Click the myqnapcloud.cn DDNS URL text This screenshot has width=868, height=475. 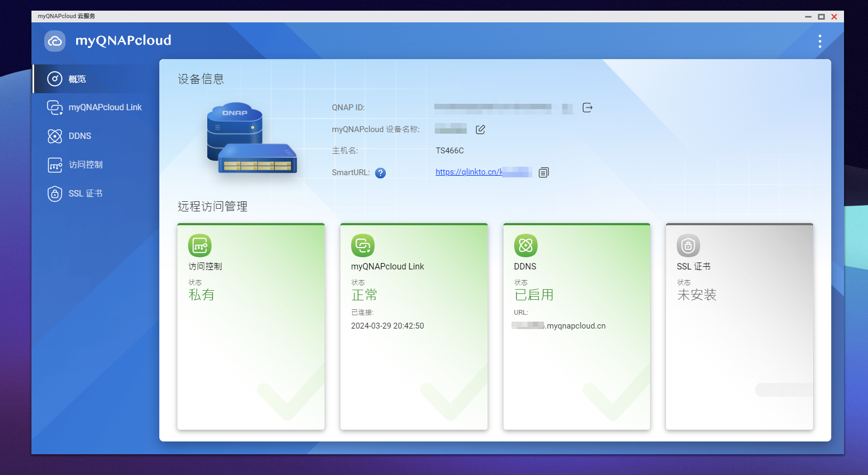559,326
